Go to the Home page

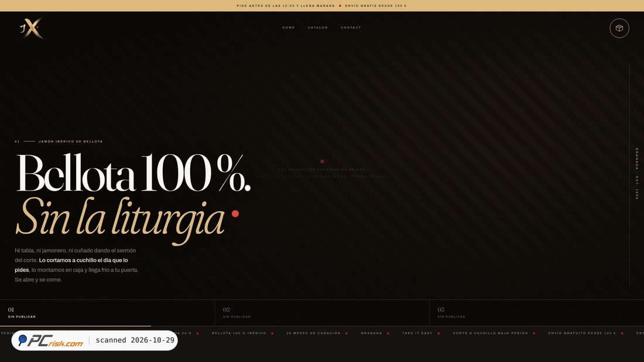pos(288,27)
